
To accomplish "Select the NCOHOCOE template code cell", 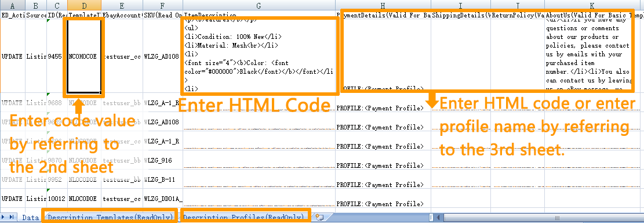I will [x=84, y=56].
